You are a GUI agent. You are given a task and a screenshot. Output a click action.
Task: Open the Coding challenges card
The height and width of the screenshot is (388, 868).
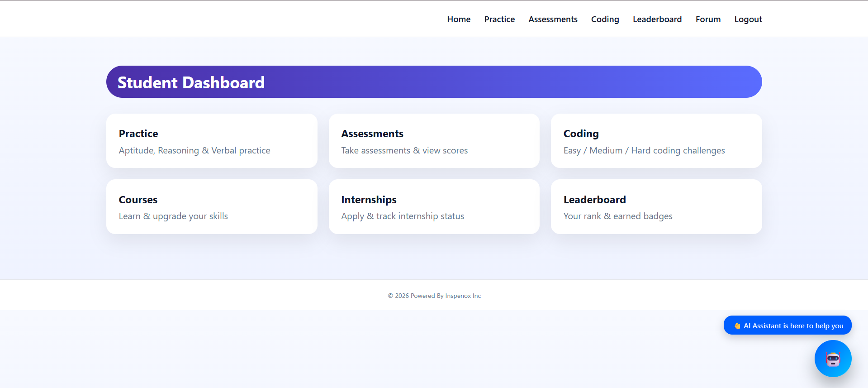pyautogui.click(x=656, y=141)
